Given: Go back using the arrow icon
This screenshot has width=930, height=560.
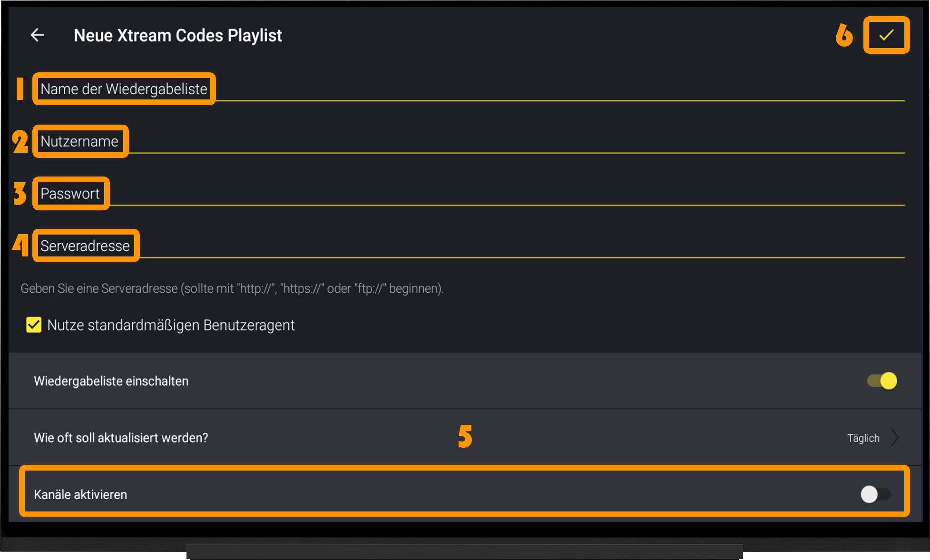Looking at the screenshot, I should [37, 35].
